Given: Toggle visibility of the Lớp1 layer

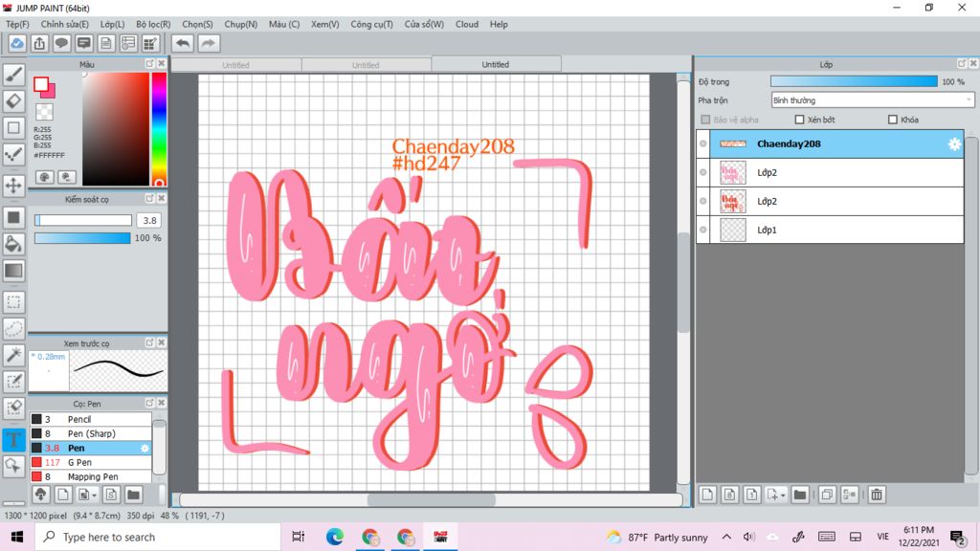Looking at the screenshot, I should coord(703,230).
